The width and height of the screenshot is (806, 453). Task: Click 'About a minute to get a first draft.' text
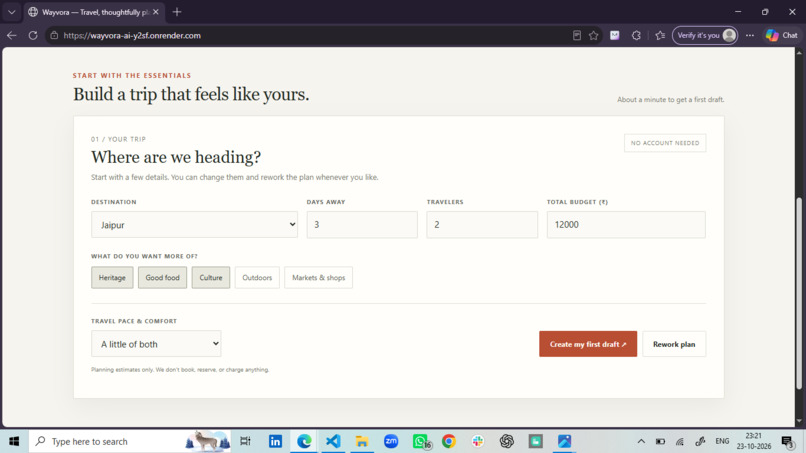tap(670, 99)
